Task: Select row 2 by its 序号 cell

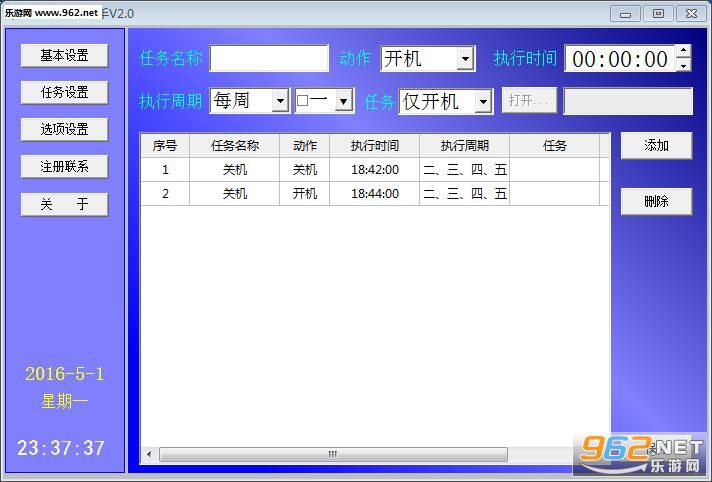Action: click(x=165, y=194)
